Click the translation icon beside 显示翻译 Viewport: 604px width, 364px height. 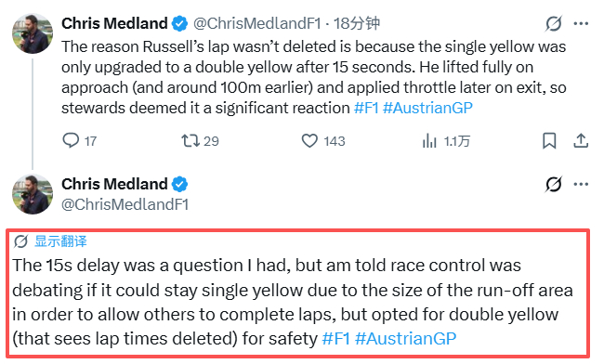(x=20, y=241)
